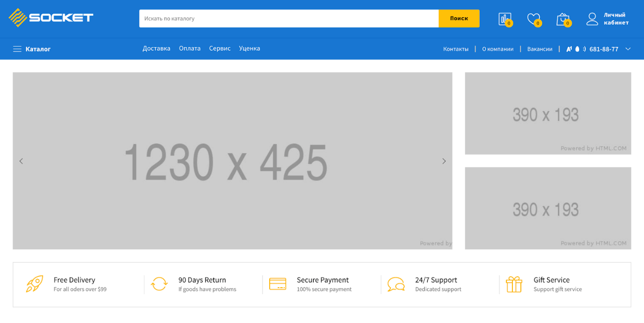Expand the phone numbers dropdown chevron
644x323 pixels.
point(628,49)
